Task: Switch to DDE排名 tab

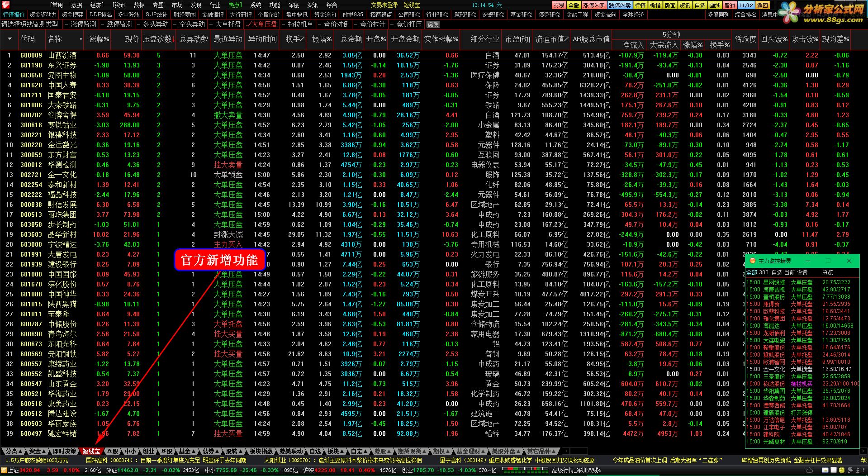Action: pos(101,15)
